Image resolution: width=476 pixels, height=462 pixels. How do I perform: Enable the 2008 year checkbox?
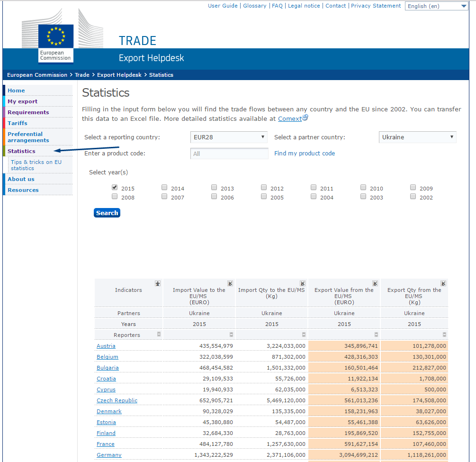click(x=115, y=197)
